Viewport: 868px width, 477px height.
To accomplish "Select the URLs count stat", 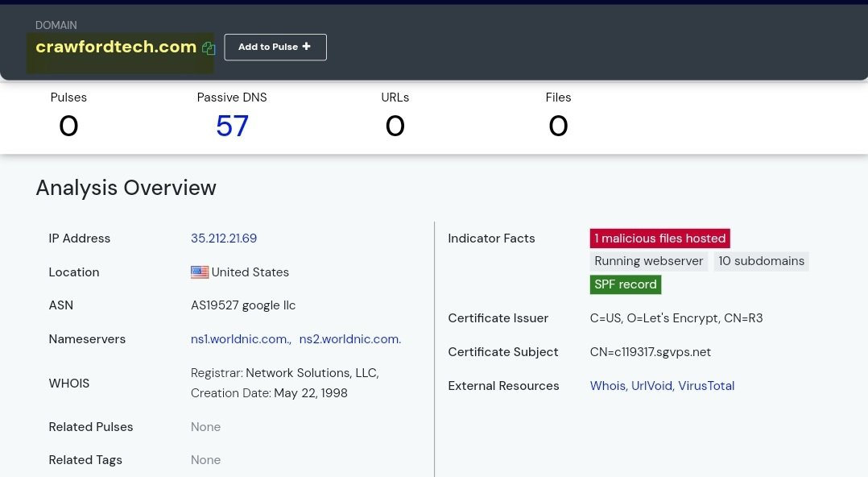I will click(x=395, y=126).
